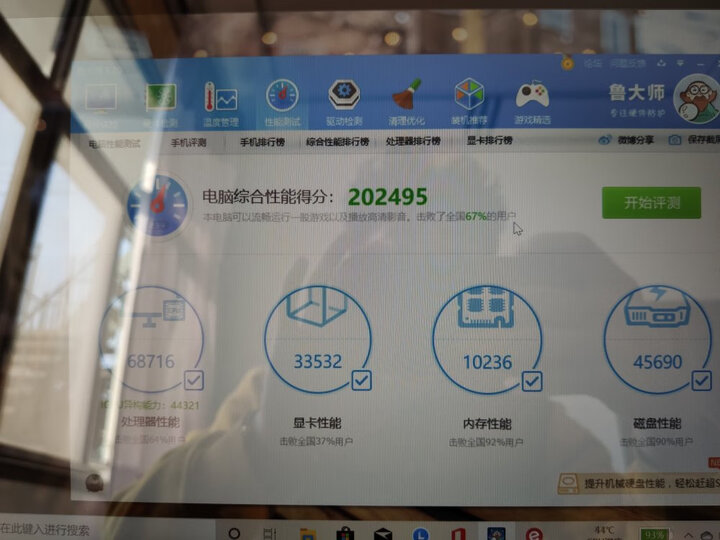Click the benchmark gauge dial icon beside score
Image resolution: width=720 pixels, height=540 pixels.
[158, 205]
